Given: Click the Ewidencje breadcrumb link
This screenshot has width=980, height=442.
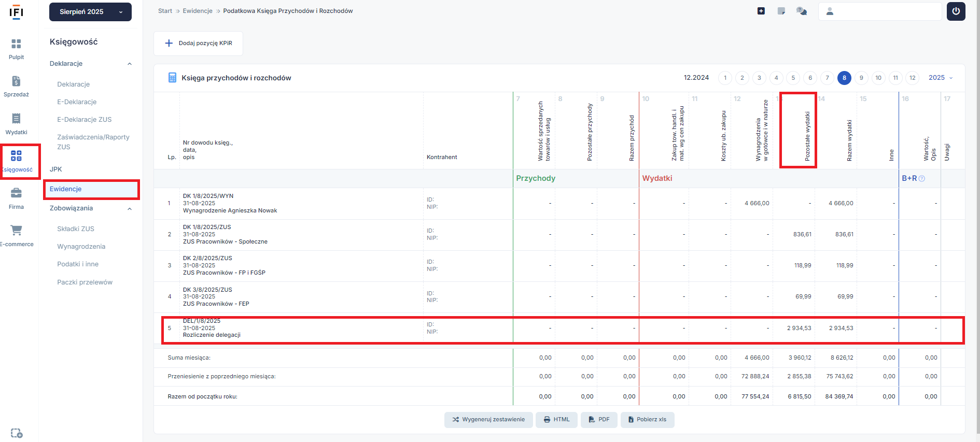Looking at the screenshot, I should coord(198,11).
